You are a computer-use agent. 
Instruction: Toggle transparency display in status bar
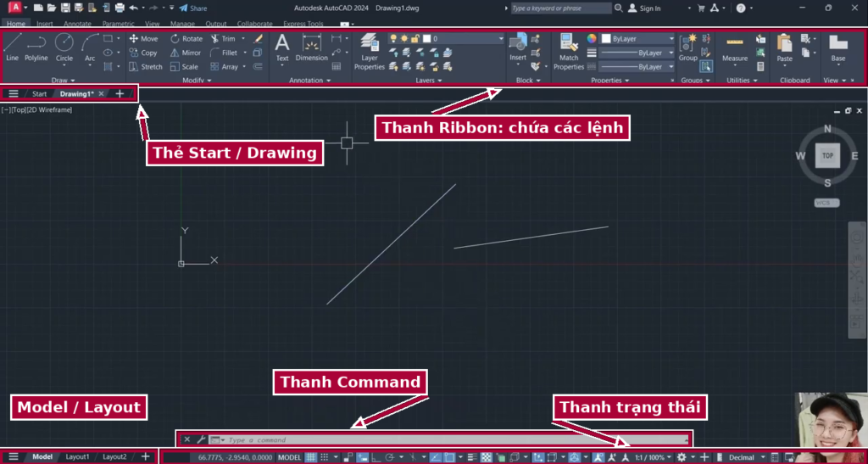pos(486,457)
